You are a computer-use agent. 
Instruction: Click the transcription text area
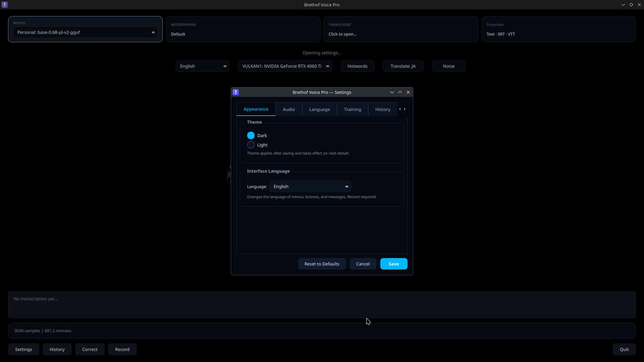[x=322, y=305]
